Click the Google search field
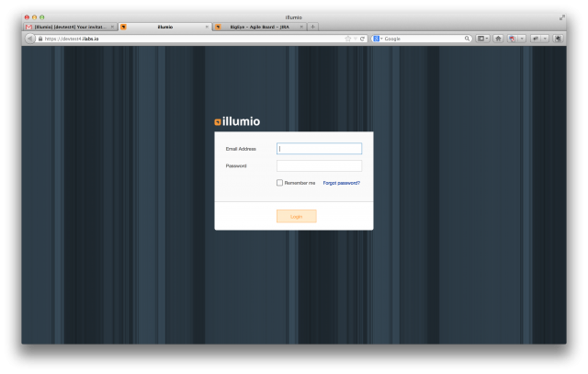The height and width of the screenshot is (374, 588). (424, 39)
